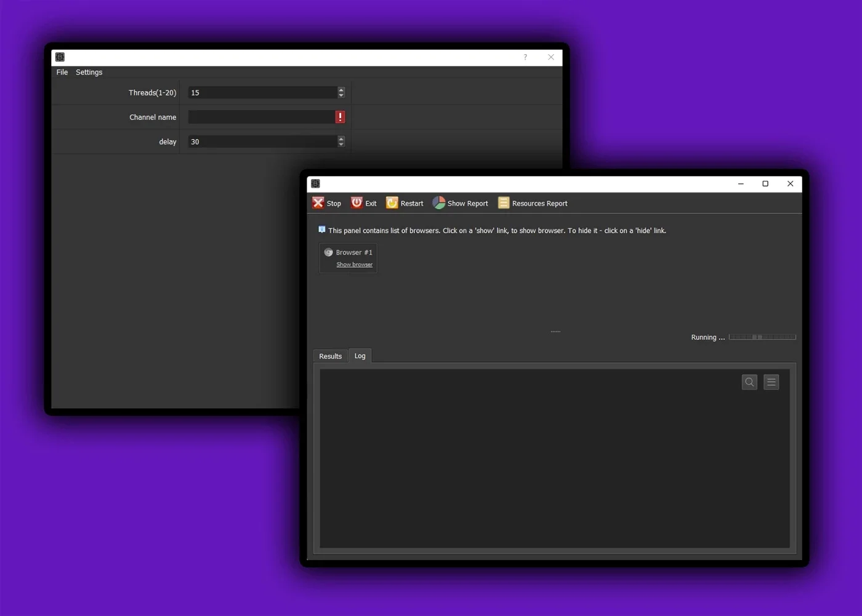Open the Settings menu

(89, 72)
